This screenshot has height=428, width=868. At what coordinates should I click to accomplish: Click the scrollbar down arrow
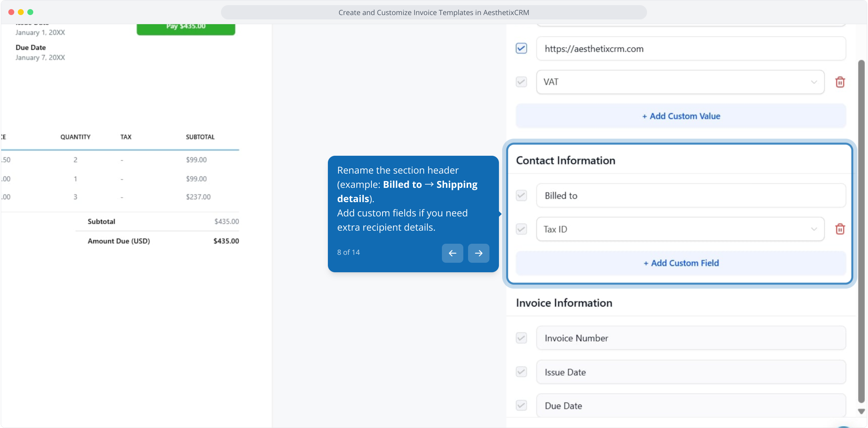point(861,411)
